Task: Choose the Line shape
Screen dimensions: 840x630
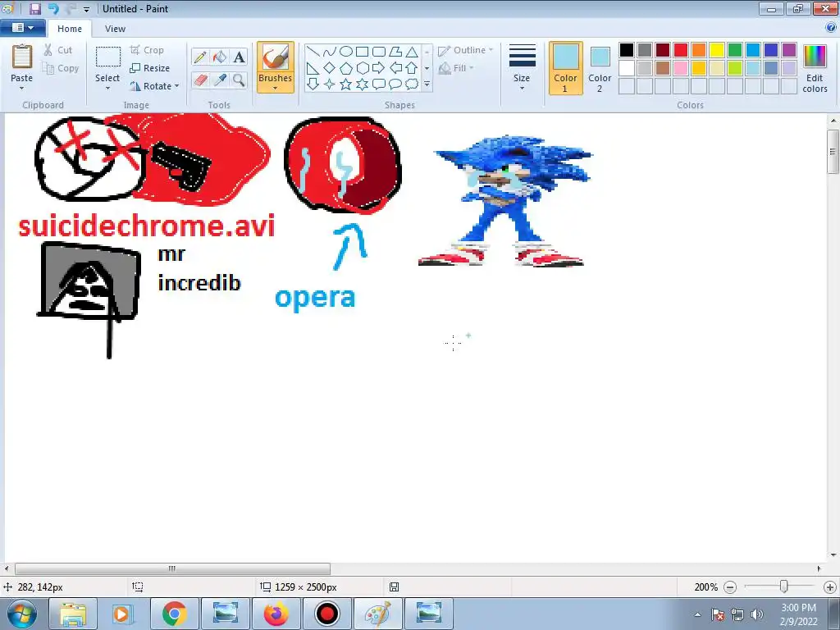Action: [x=313, y=52]
